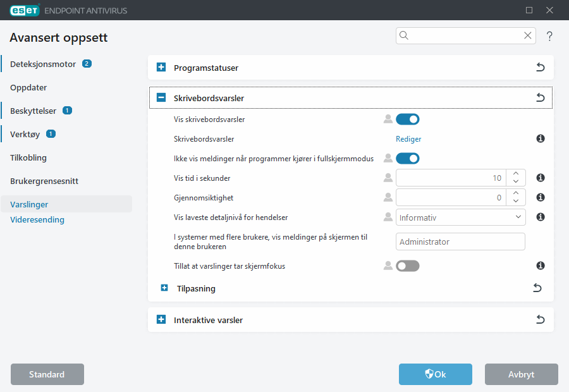Open Videresending sub-item
Image resolution: width=569 pixels, height=392 pixels.
(x=37, y=219)
